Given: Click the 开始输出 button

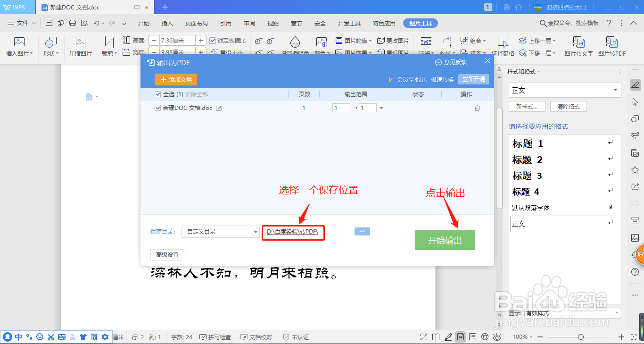Looking at the screenshot, I should 445,240.
